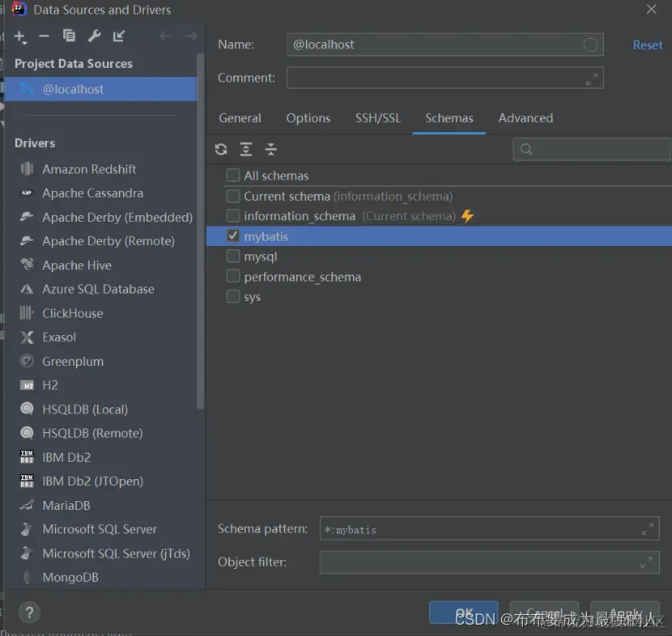Check the information_schema checkbox
The width and height of the screenshot is (672, 636).
(x=232, y=215)
